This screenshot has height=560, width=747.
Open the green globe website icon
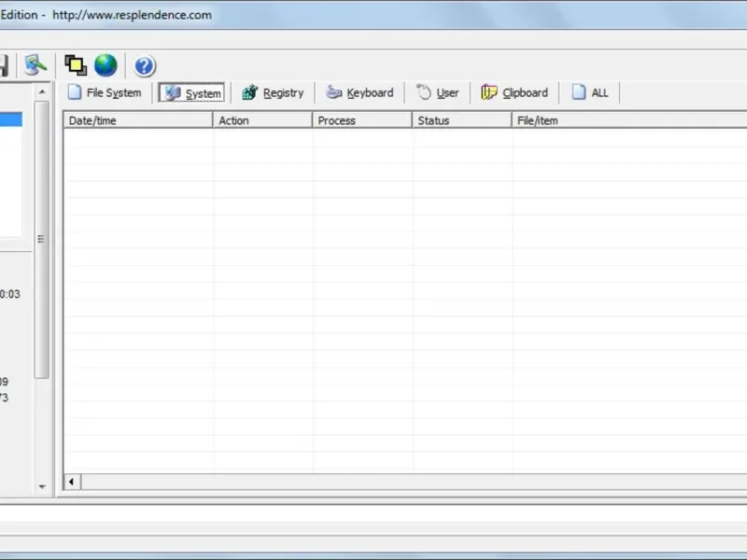(106, 65)
